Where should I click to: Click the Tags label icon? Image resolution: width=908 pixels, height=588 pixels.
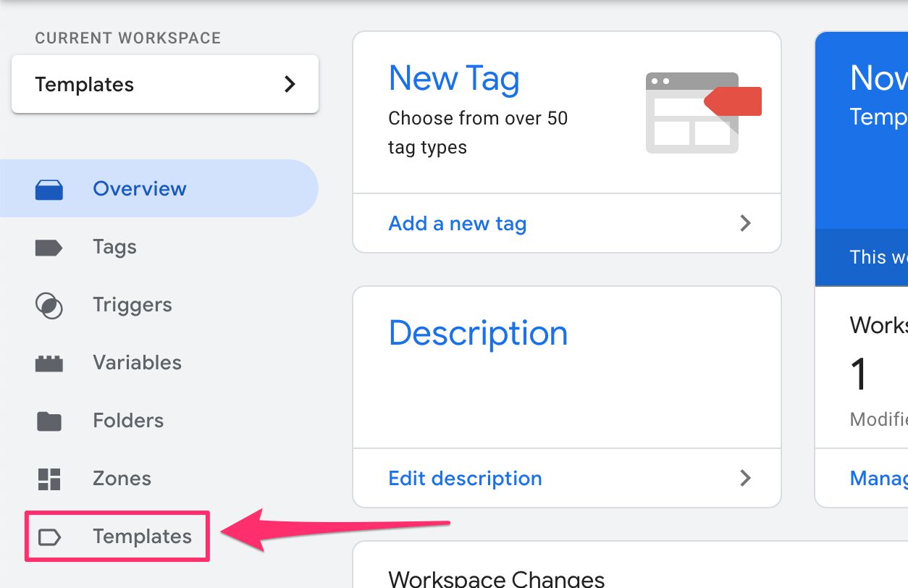(x=49, y=248)
